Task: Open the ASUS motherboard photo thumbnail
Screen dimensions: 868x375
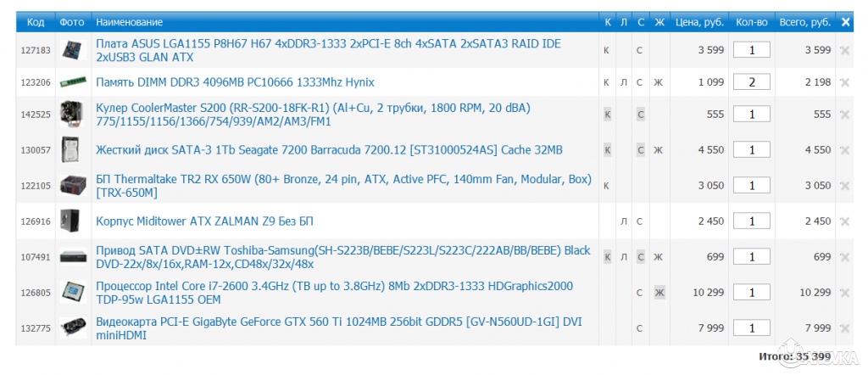Action: pos(73,50)
